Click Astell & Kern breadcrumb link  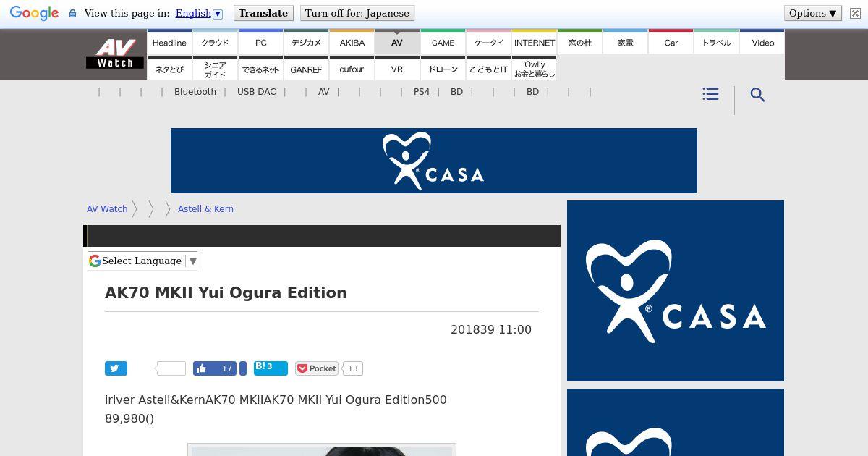point(205,208)
